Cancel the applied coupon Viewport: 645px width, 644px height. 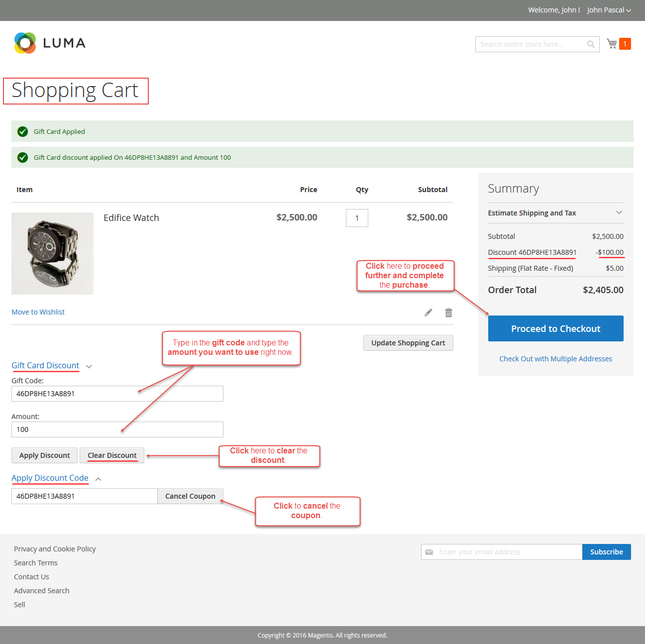pyautogui.click(x=190, y=496)
